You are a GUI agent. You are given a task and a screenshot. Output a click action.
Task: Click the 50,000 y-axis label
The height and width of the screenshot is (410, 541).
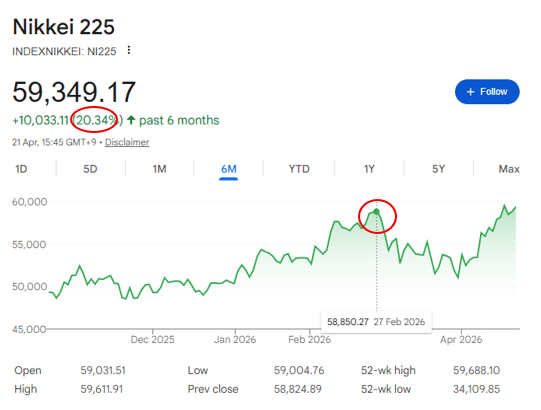pos(30,286)
